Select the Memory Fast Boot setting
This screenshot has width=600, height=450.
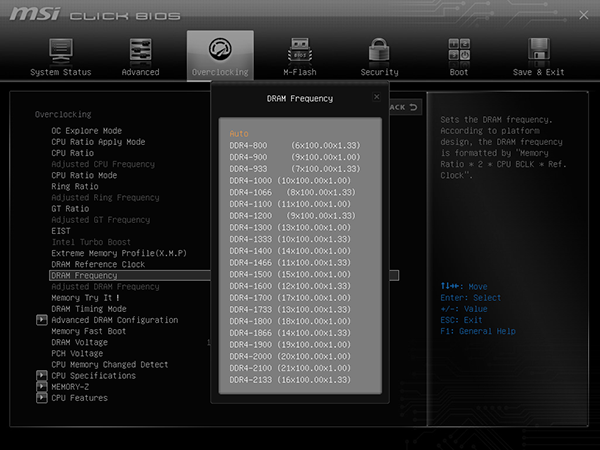pyautogui.click(x=89, y=331)
